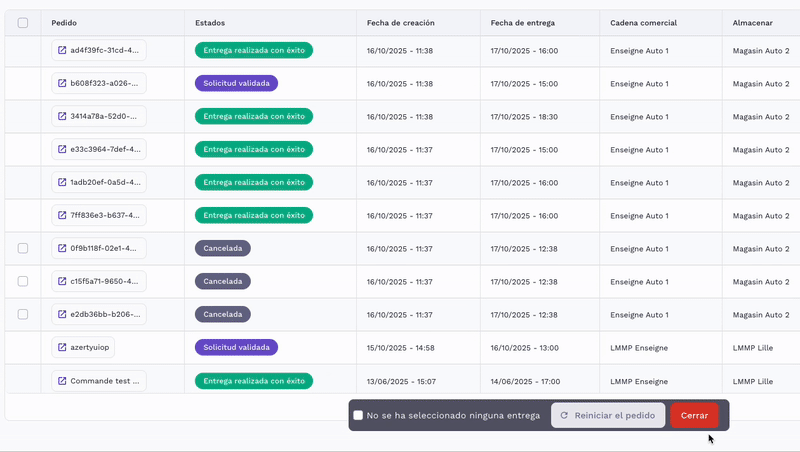Image resolution: width=800 pixels, height=452 pixels.
Task: Toggle the select-all checkbox in table header
Action: [23, 22]
